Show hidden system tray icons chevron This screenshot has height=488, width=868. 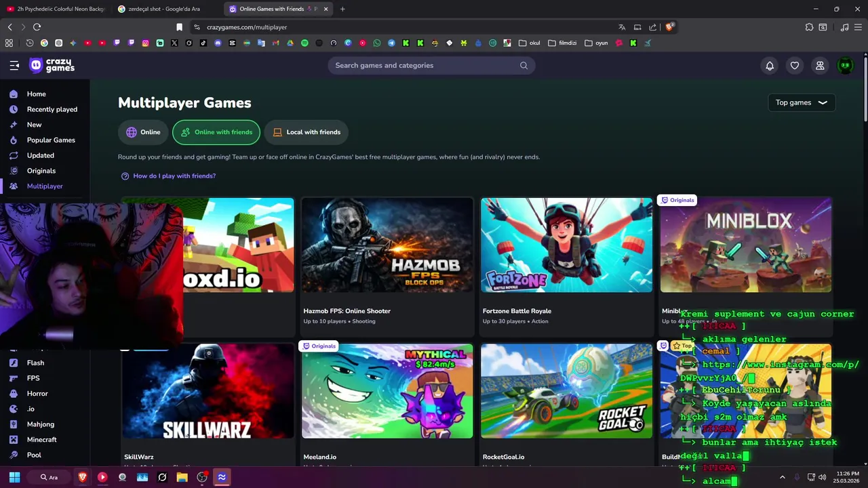point(782,477)
